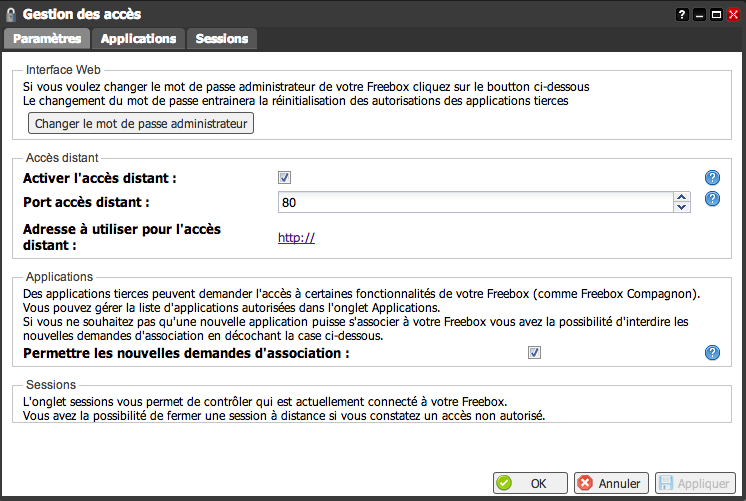
Task: Switch to the Paramètres tab
Action: [47, 39]
